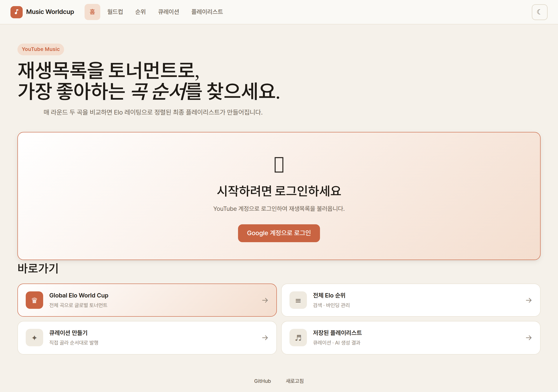Click the text 직접 골라 순서대로 발행
Viewport: 558px width, 392px height.
[74, 342]
